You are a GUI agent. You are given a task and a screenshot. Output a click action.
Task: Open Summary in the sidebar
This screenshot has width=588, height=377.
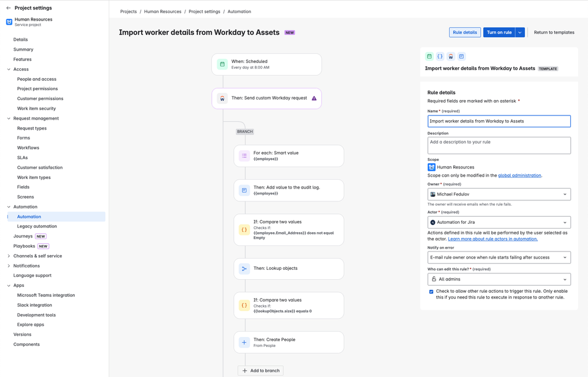[x=24, y=49]
